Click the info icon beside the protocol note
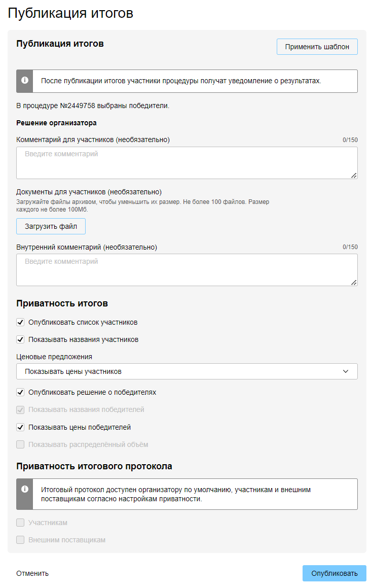372x588 pixels. click(25, 490)
